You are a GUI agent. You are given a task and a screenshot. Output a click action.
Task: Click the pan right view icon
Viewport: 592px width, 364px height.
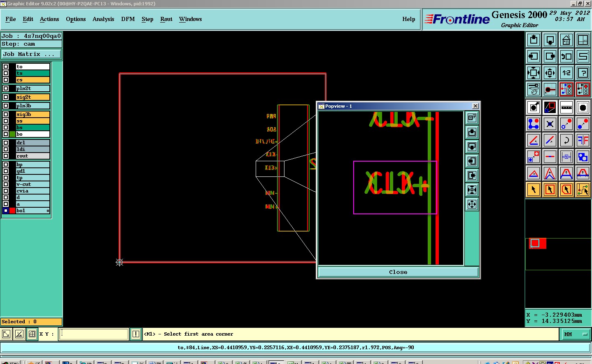pos(550,56)
